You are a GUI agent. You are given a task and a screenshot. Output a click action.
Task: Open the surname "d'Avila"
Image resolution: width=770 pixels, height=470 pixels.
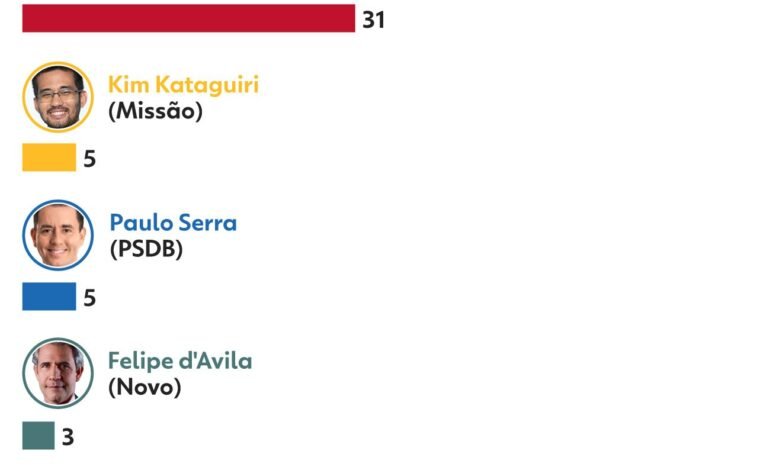[216, 360]
